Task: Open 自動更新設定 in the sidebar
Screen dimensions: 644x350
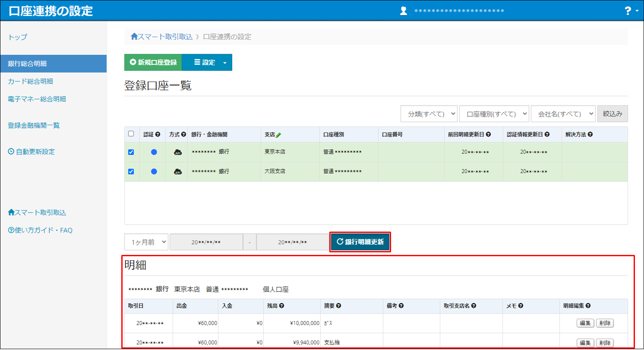Action: pos(32,152)
